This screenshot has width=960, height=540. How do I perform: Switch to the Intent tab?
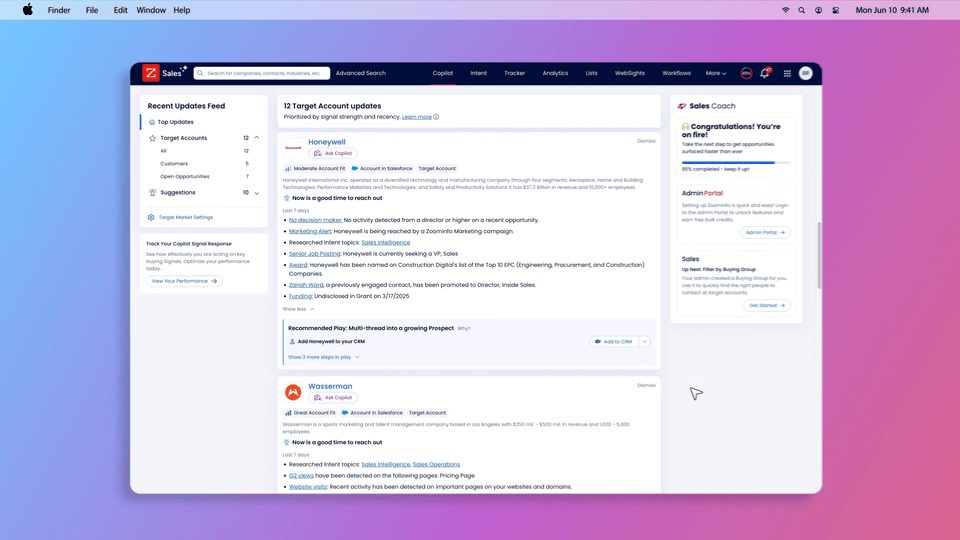point(478,73)
